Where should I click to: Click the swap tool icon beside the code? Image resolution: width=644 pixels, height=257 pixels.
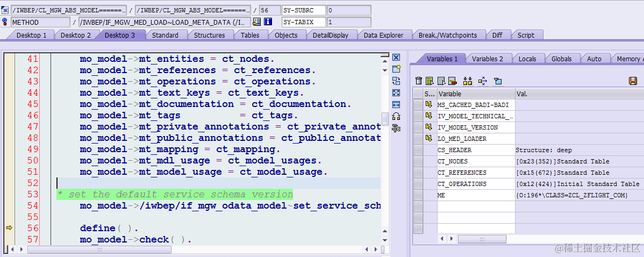(x=396, y=81)
